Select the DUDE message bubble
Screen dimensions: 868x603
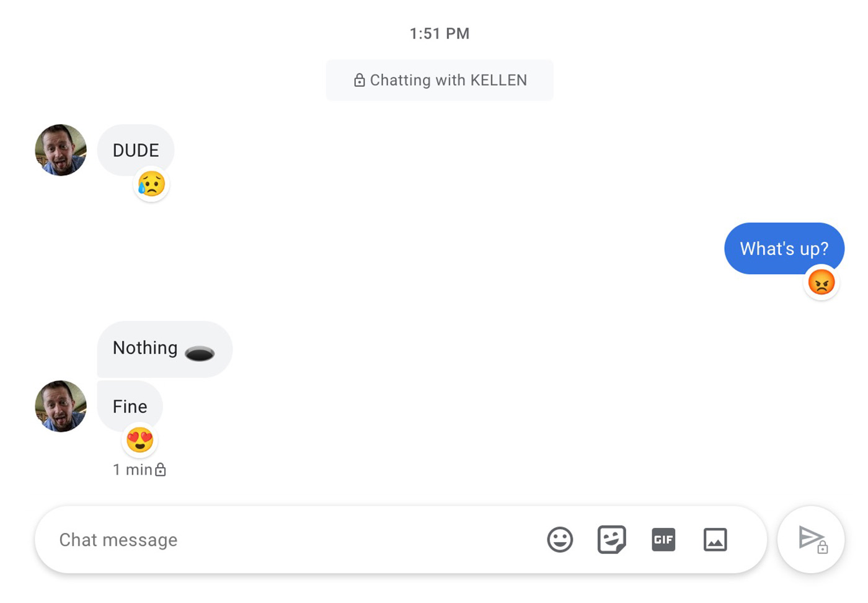click(136, 150)
